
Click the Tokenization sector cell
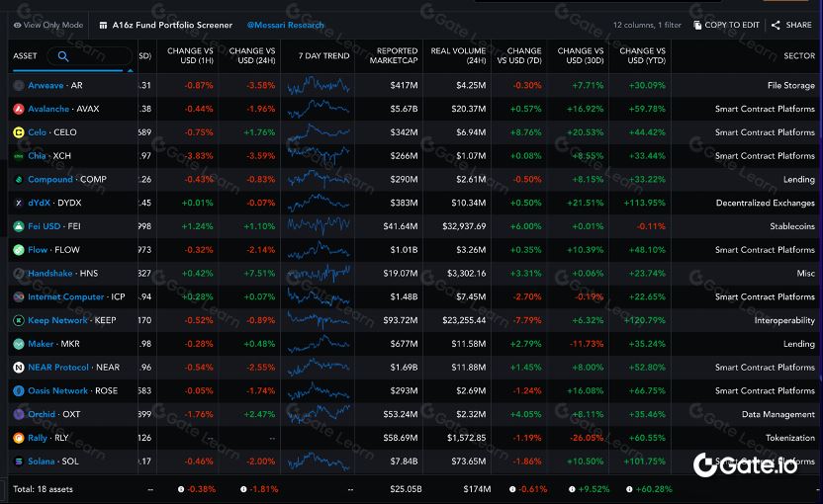pyautogui.click(x=790, y=438)
